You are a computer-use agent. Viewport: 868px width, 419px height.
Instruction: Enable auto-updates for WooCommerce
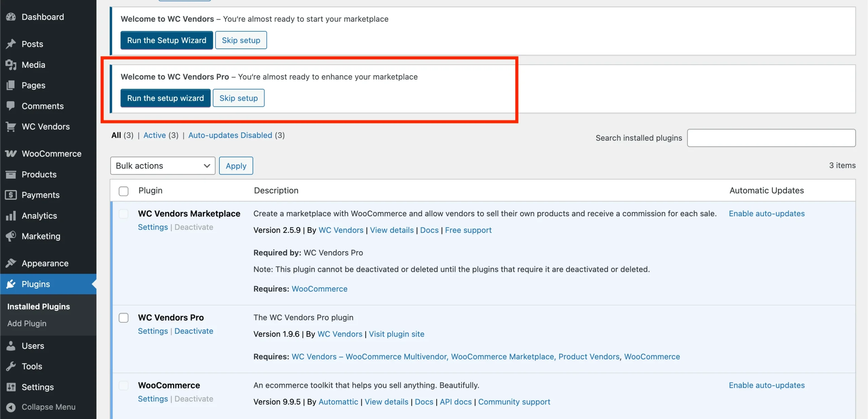pyautogui.click(x=767, y=385)
